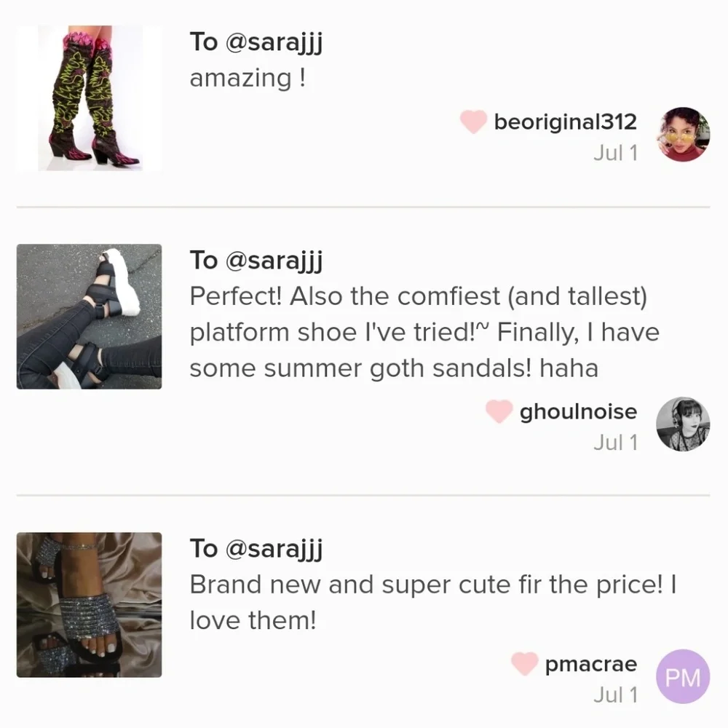Tap @sarajjj in the platform shoe review
This screenshot has width=728, height=728.
click(274, 261)
